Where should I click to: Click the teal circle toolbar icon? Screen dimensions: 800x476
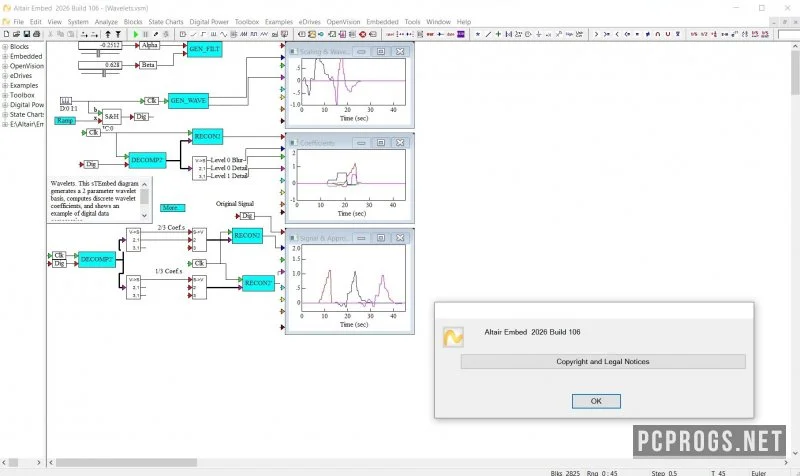tap(321, 34)
